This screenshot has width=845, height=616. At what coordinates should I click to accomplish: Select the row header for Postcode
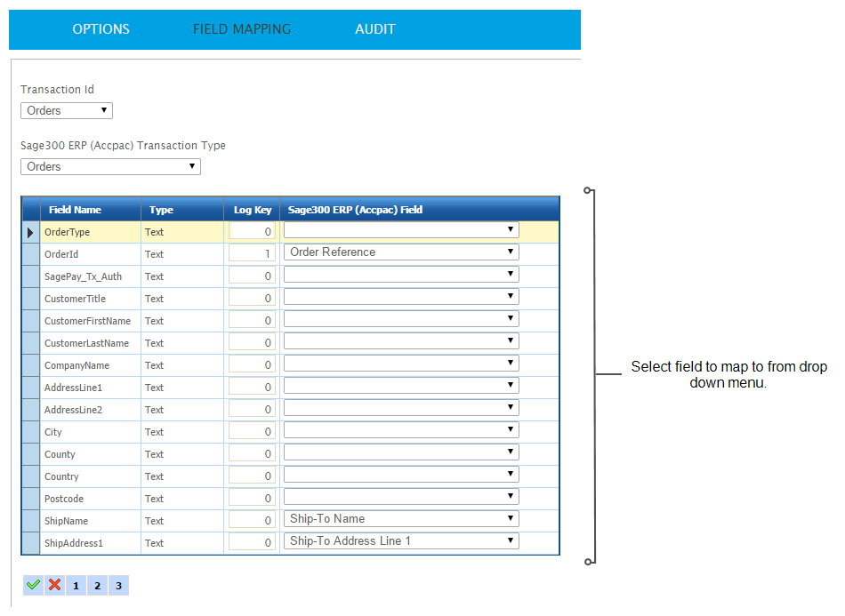tap(31, 499)
